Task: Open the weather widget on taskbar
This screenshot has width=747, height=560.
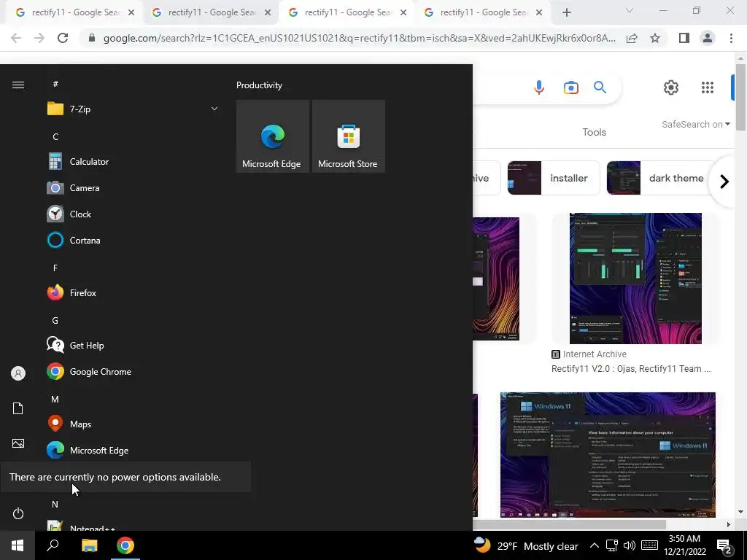Action: 526,545
